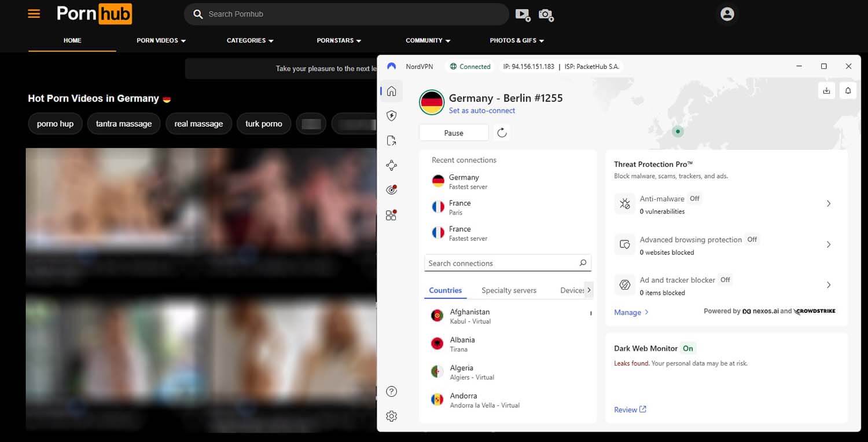Click the Search connections input field
Viewport: 868px width, 442px height.
508,263
